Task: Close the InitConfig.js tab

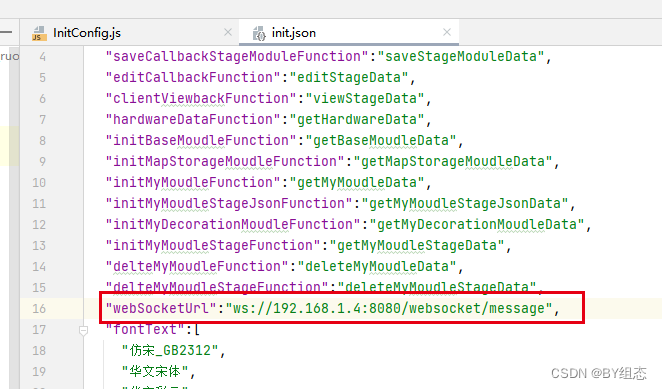Action: tap(228, 32)
